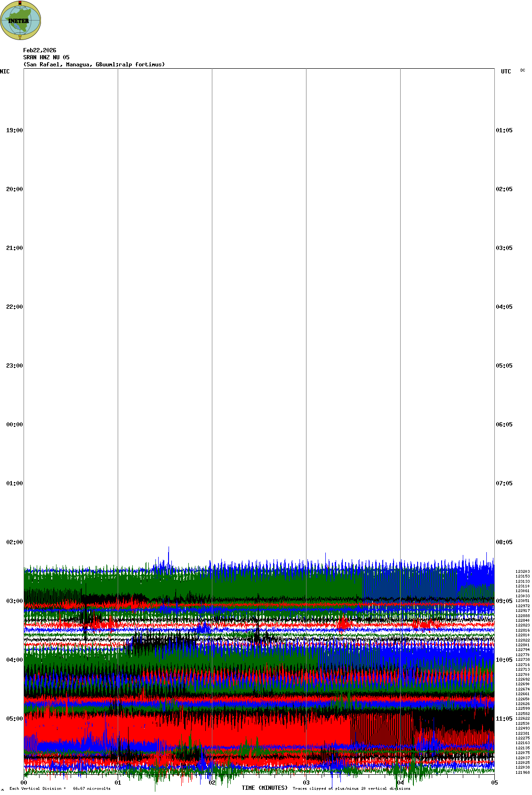The image size is (532, 795).
Task: Select the 05:00 local time marker
Action: coord(14,719)
